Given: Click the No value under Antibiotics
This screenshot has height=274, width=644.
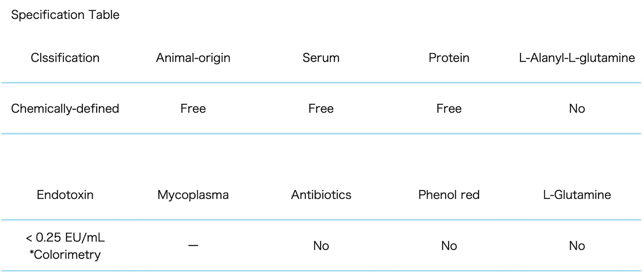Looking at the screenshot, I should click(321, 246).
